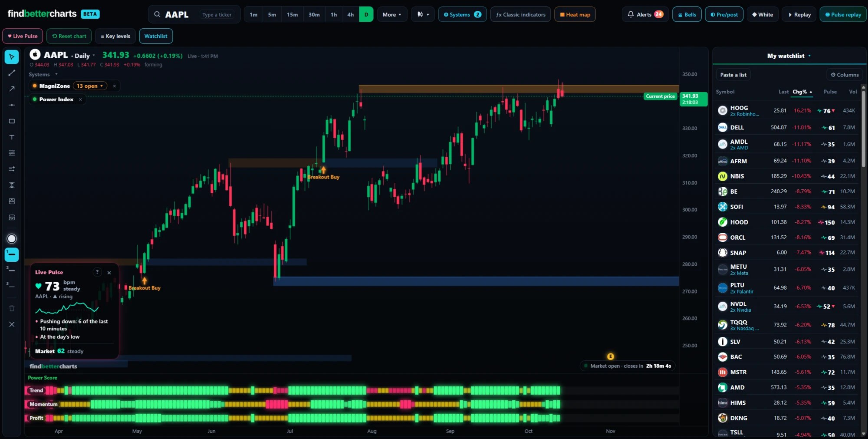Select the trend line drawing tool

tap(12, 73)
